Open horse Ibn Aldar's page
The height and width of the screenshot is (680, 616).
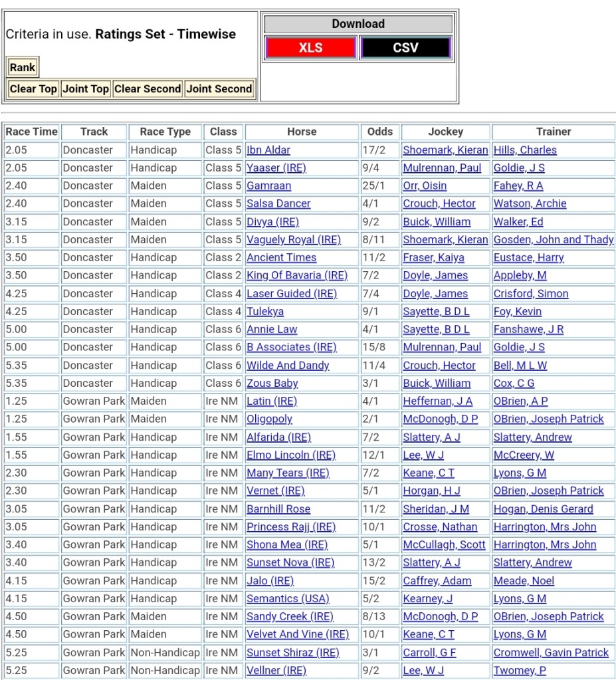point(268,150)
